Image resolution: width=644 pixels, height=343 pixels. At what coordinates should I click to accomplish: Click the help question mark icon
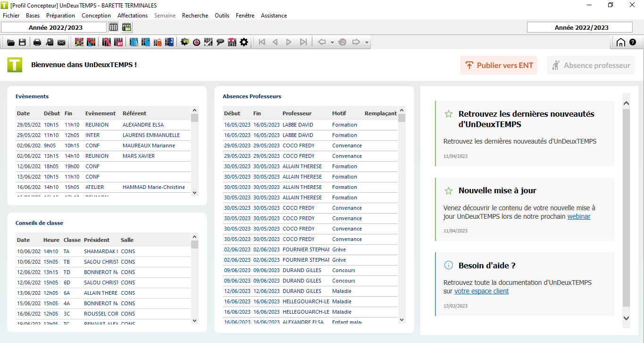click(633, 42)
